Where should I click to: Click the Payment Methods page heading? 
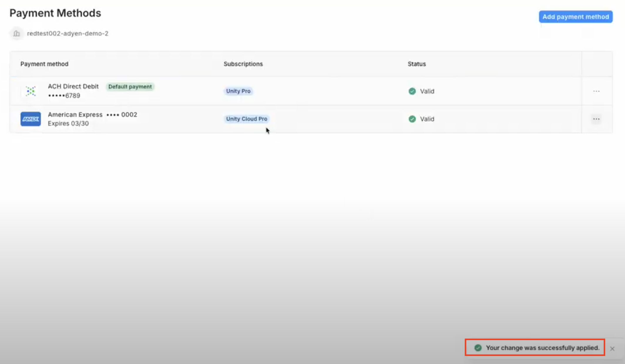click(55, 13)
